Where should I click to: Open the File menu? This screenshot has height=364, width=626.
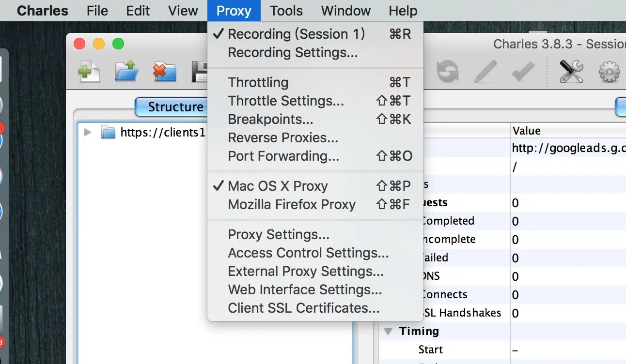pos(97,11)
